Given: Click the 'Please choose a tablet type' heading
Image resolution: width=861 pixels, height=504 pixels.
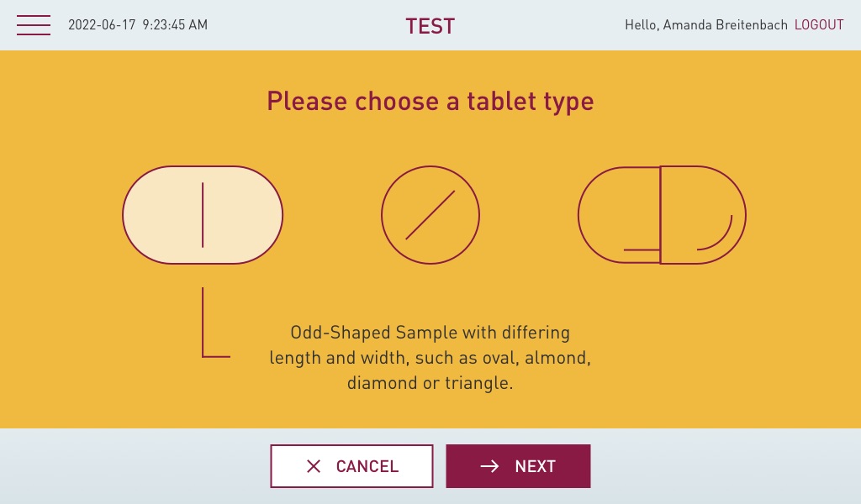Looking at the screenshot, I should [x=430, y=102].
